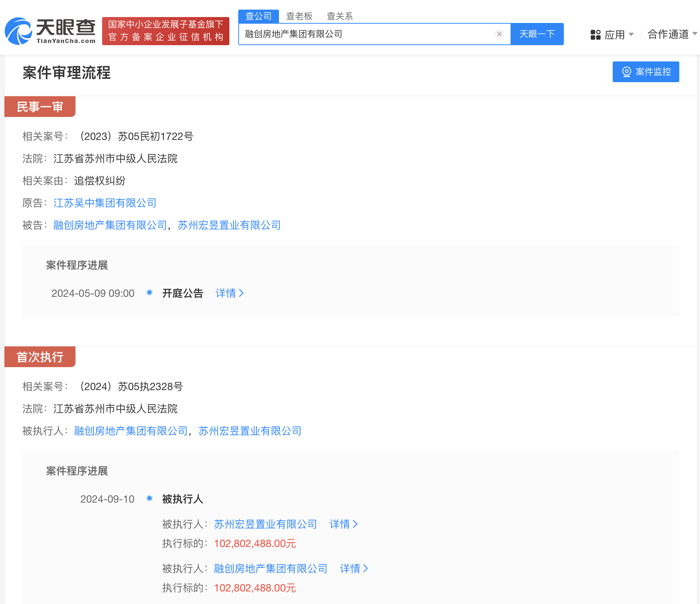Click the X icon to clear the search box
Viewport: 700px width, 604px height.
[499, 34]
